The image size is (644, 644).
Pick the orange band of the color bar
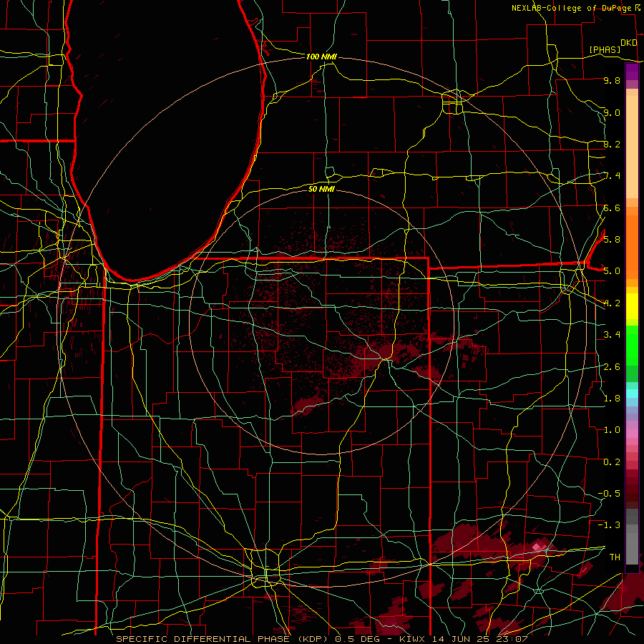pos(632,248)
